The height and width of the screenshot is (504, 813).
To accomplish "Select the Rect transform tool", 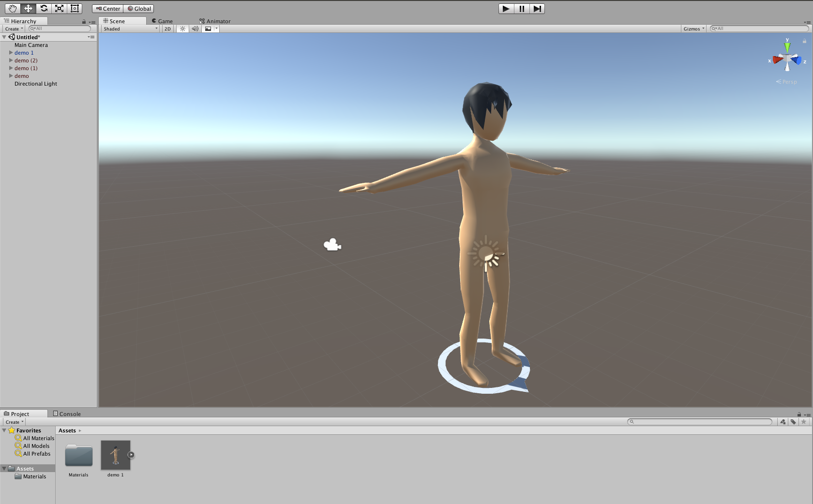I will 75,9.
